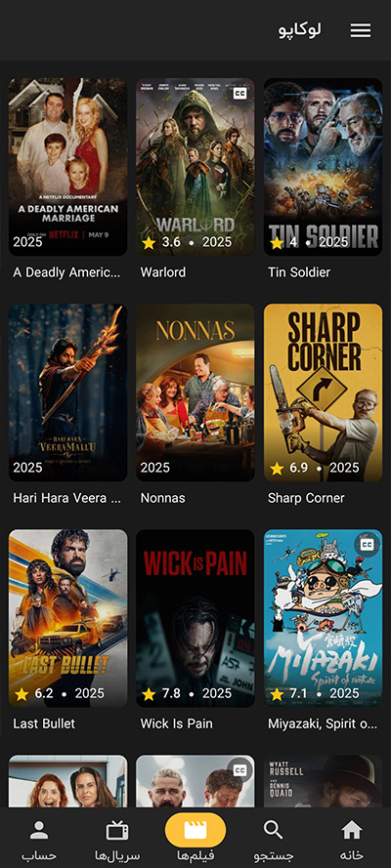391x868 pixels.
Task: Open the Hari Hara Veera Mallu poster
Action: [x=68, y=393]
